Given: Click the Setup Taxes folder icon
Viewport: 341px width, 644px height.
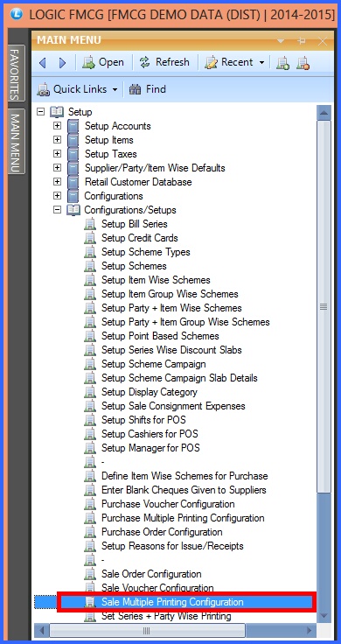Looking at the screenshot, I should coord(73,154).
